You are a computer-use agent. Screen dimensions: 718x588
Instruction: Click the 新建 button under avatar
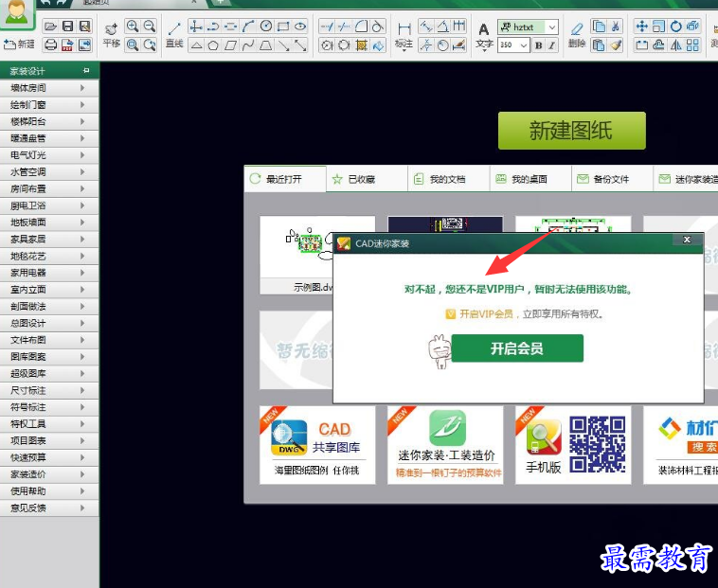(x=19, y=44)
